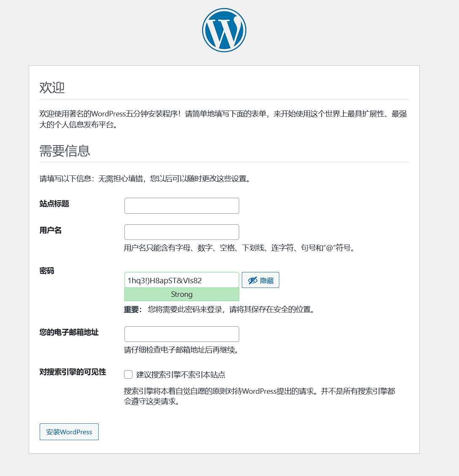
Task: Click the 用户名 label
Action: 51,230
